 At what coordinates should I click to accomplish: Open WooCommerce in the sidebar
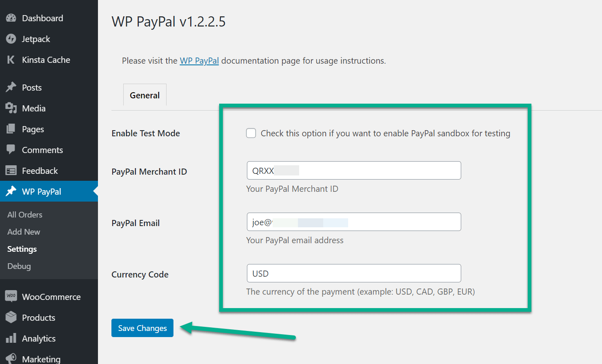click(51, 297)
